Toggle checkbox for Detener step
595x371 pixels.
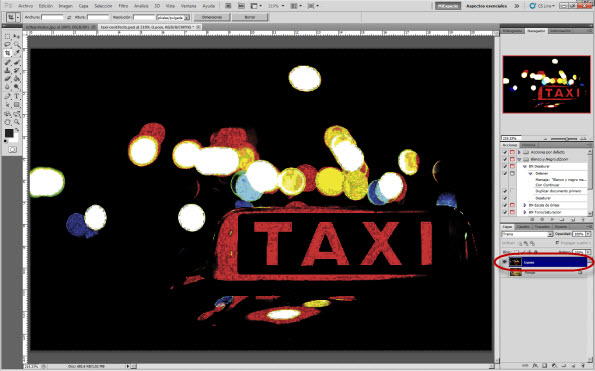(505, 173)
